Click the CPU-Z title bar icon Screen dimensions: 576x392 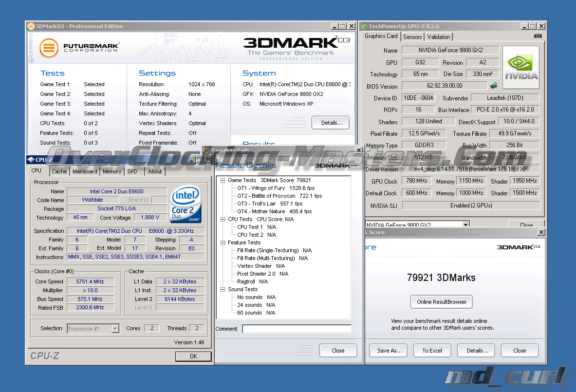(x=31, y=160)
